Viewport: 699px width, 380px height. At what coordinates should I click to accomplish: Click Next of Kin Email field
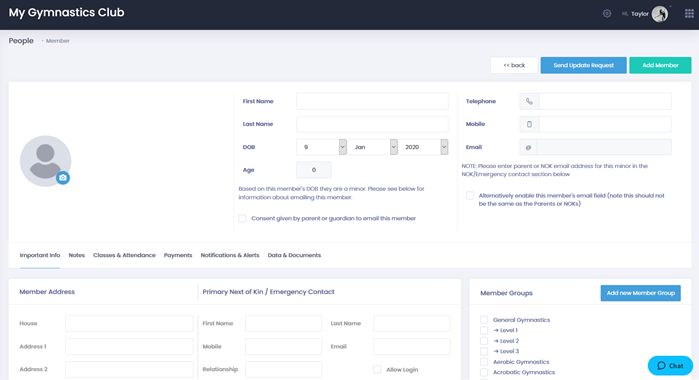[x=411, y=347]
